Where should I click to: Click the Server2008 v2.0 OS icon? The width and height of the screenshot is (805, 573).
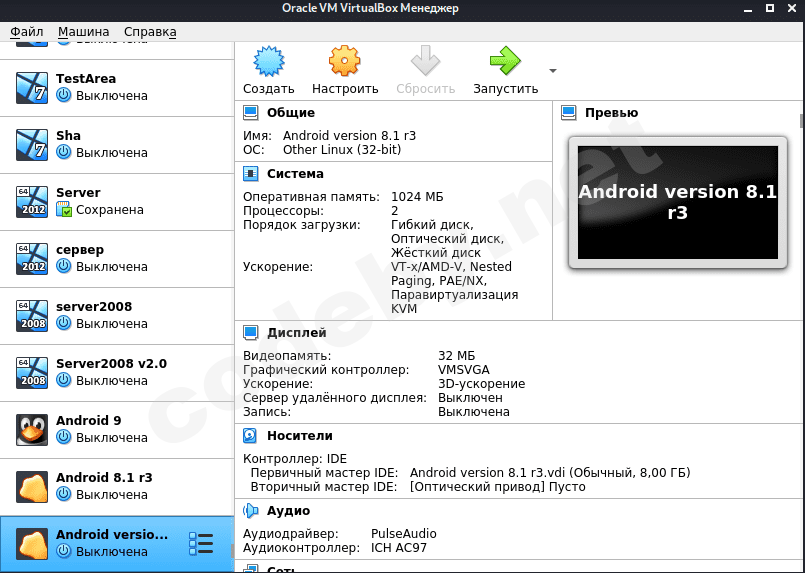tap(32, 373)
